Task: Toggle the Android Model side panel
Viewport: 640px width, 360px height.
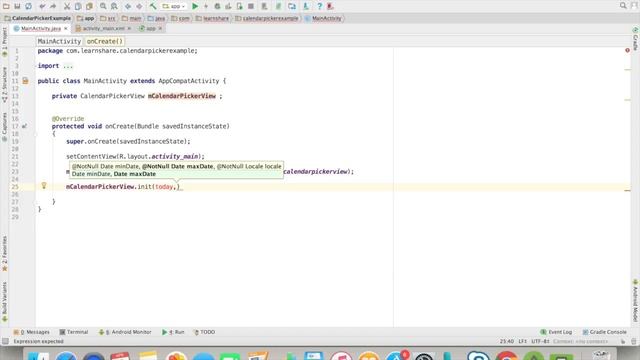Action: coord(635,301)
